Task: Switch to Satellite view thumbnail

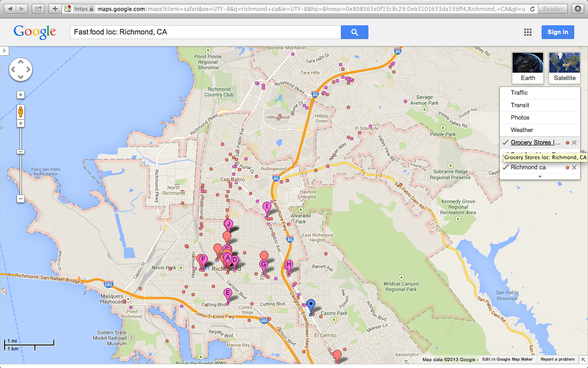Action: [x=565, y=68]
